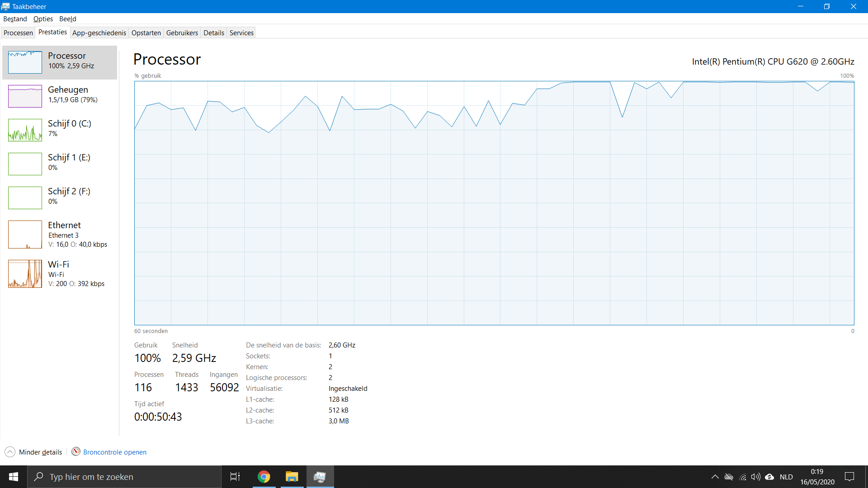The height and width of the screenshot is (488, 868).
Task: Click the Gebruik 100% value
Action: pos(147,358)
